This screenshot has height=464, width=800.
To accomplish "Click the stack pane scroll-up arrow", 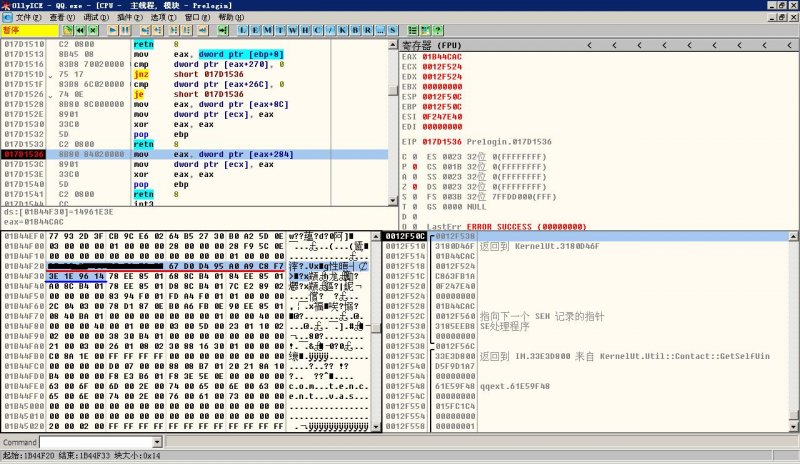I will 793,236.
